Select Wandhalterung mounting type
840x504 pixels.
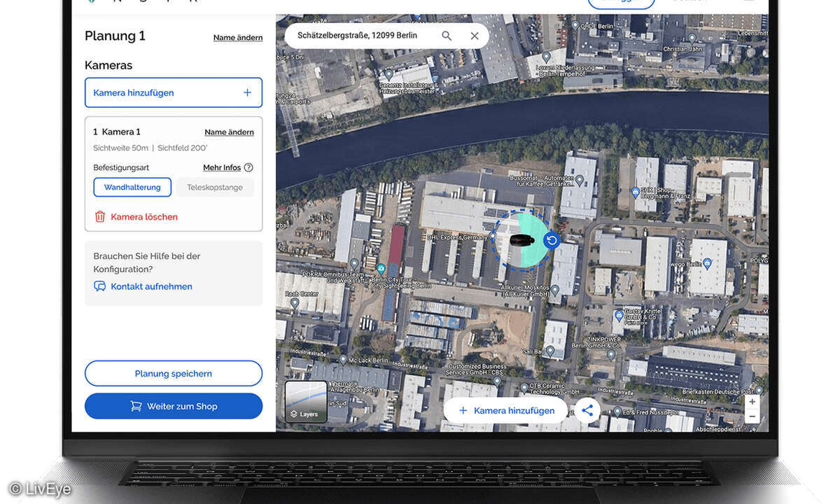[x=132, y=187]
